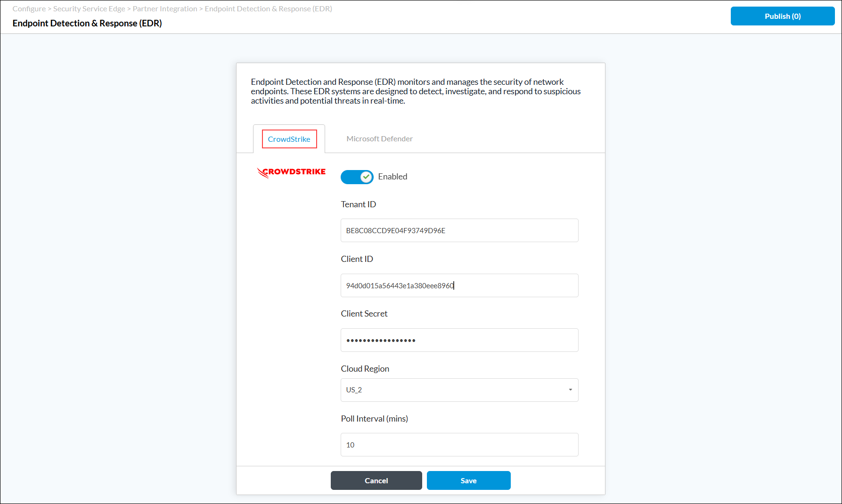The image size is (842, 504).
Task: Click the 'Cloud Region' label
Action: tap(365, 369)
